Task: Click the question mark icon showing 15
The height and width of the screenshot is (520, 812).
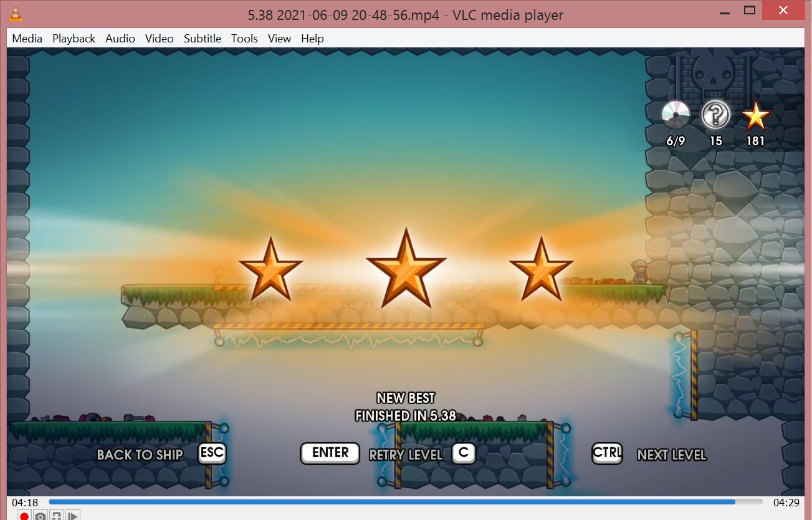Action: pos(715,115)
